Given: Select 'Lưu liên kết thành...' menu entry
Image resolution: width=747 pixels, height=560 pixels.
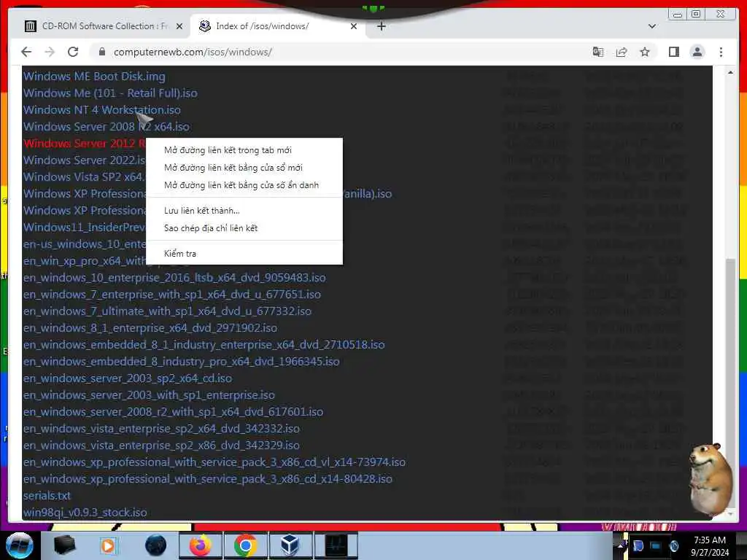Looking at the screenshot, I should [244, 211].
